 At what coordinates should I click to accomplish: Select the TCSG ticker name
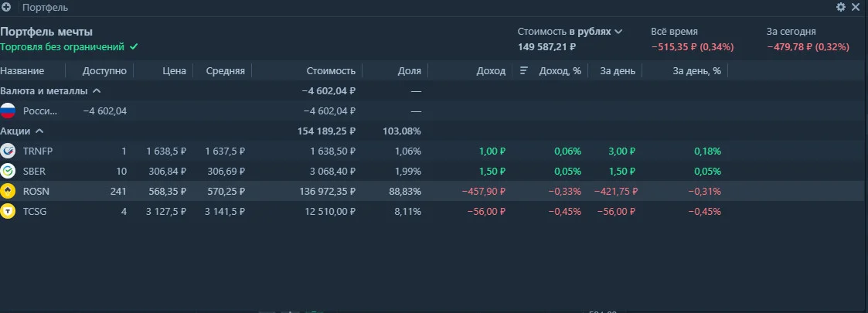(x=35, y=212)
